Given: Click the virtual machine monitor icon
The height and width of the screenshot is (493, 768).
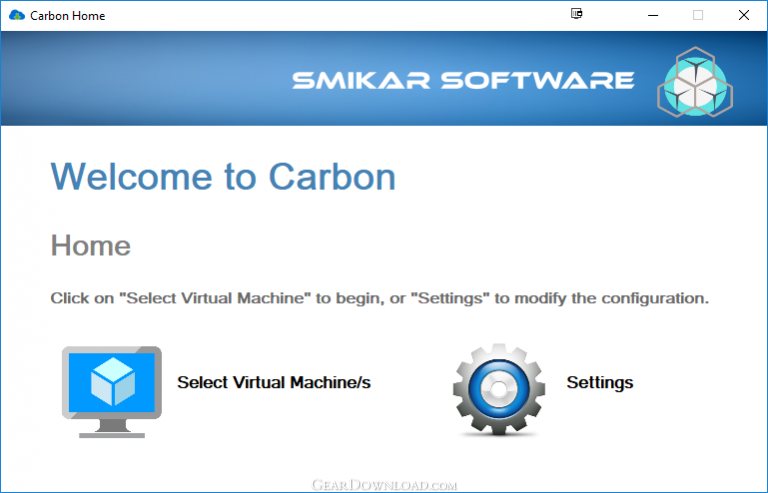Looking at the screenshot, I should pyautogui.click(x=112, y=392).
